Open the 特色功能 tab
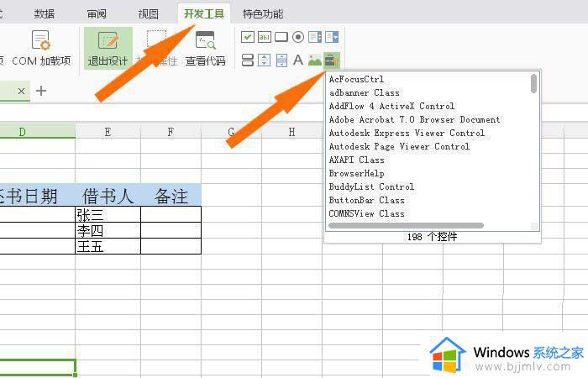 pos(262,14)
